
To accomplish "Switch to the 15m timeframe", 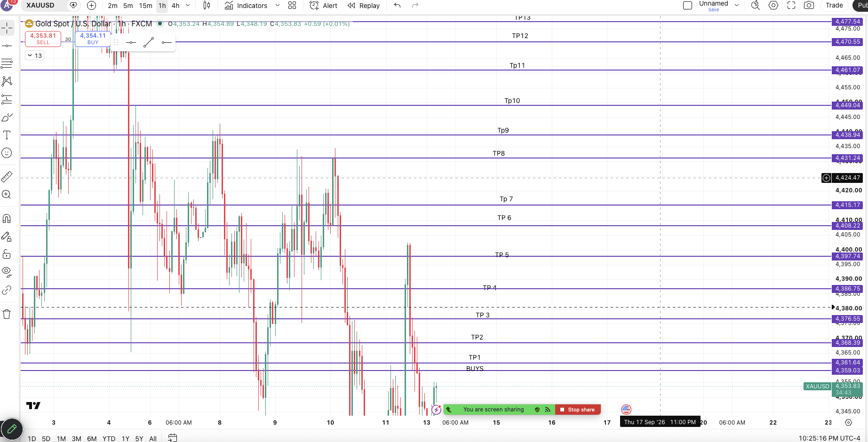I will [146, 6].
